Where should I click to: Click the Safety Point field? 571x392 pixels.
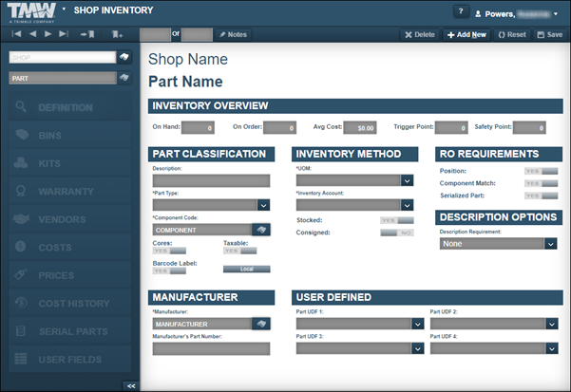(x=529, y=127)
